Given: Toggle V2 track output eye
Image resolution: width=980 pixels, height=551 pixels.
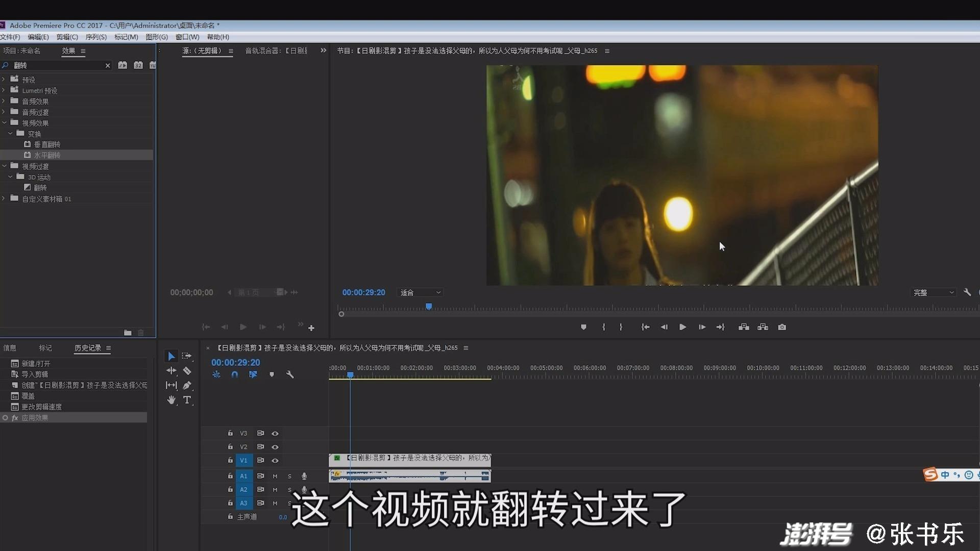Looking at the screenshot, I should pos(275,447).
